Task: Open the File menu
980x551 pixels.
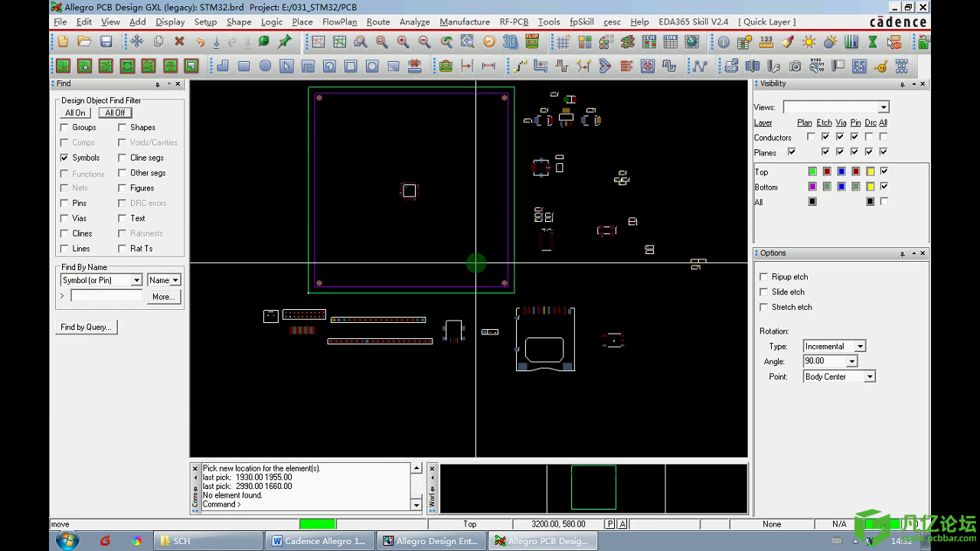Action: 60,21
